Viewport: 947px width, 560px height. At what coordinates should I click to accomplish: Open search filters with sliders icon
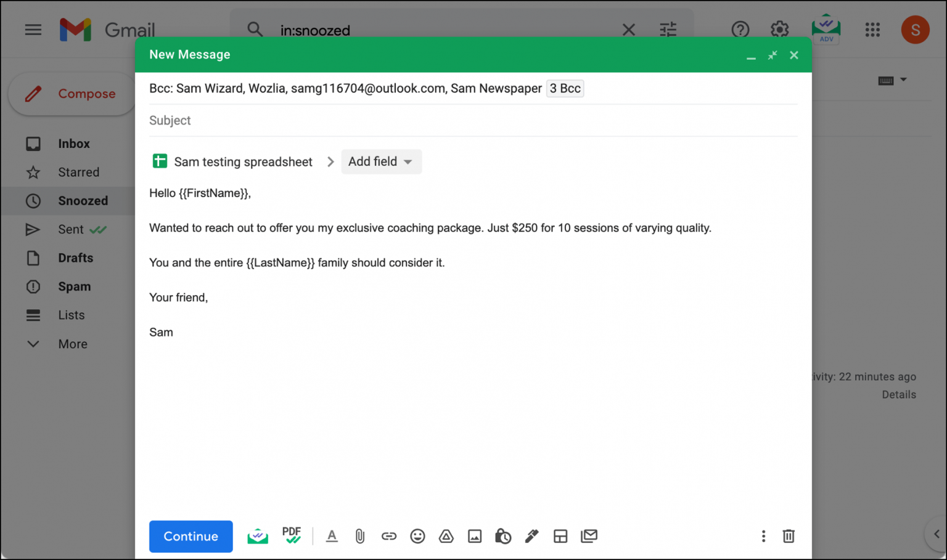[668, 29]
